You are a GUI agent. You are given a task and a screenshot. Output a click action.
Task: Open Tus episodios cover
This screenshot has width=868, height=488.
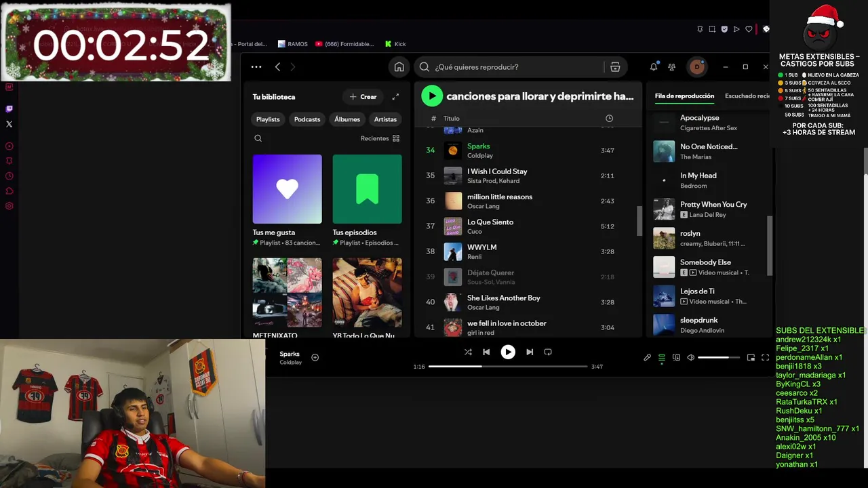click(x=367, y=189)
